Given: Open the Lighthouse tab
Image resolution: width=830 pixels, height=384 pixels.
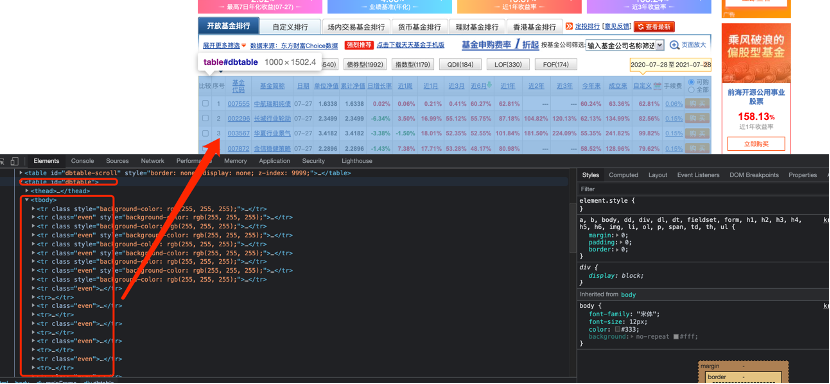Looking at the screenshot, I should (357, 161).
